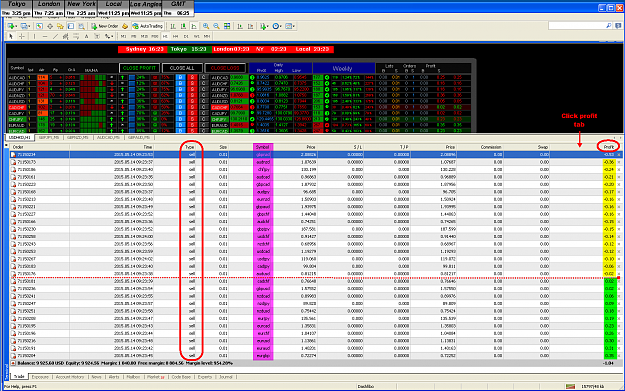Viewport: 625px width, 391px height.
Task: Open the Exposure terminal tab
Action: coord(40,377)
